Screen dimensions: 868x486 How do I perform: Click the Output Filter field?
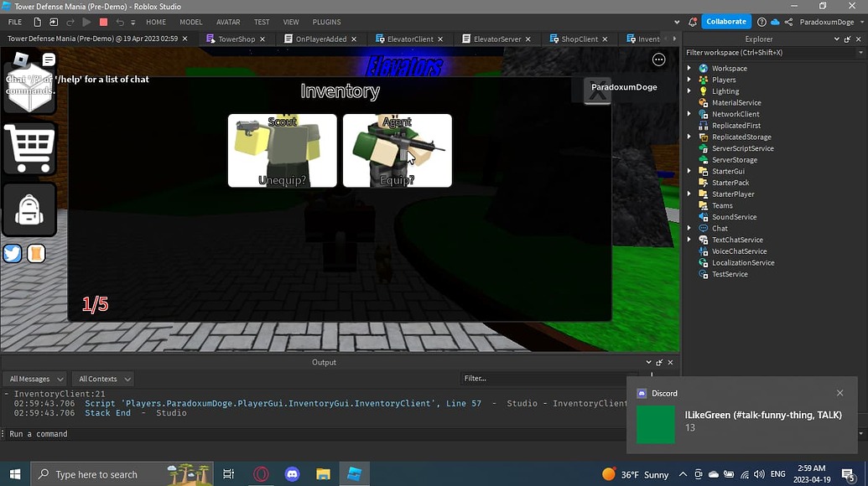(548, 378)
